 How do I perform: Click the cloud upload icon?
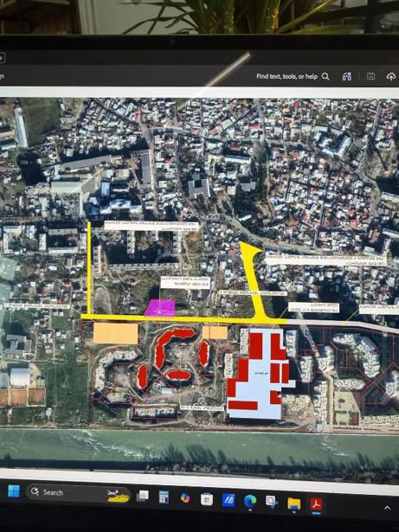(x=391, y=77)
